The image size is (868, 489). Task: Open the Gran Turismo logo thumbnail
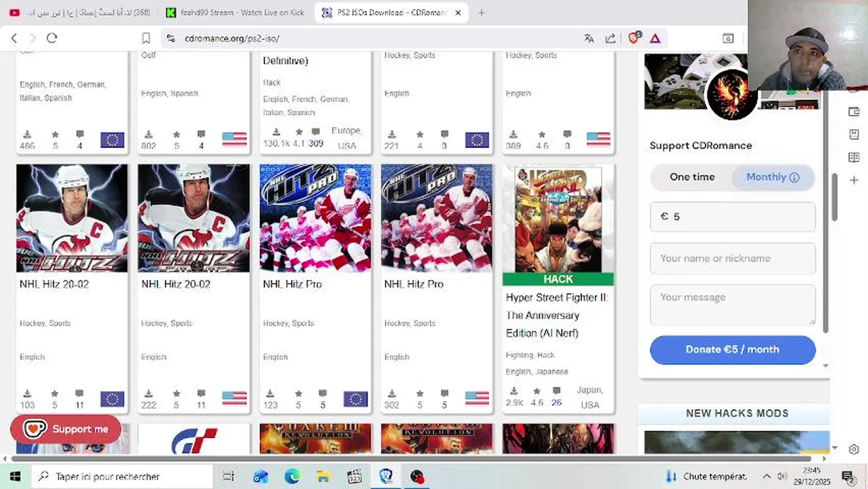(194, 439)
